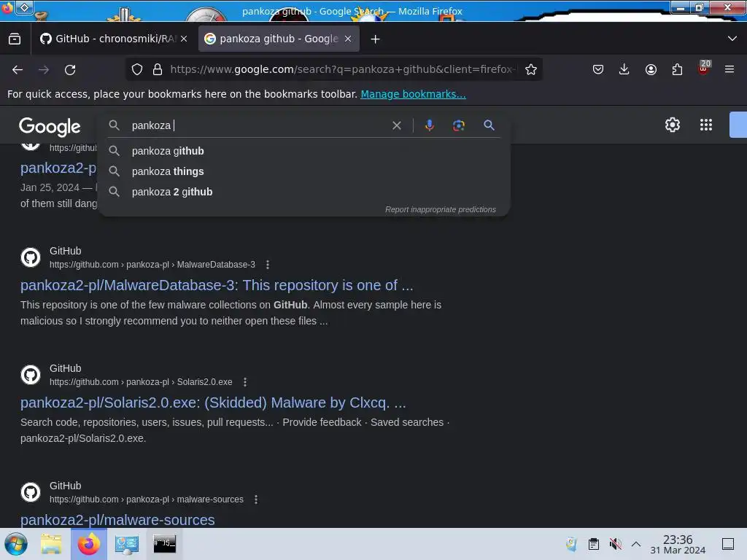This screenshot has height=560, width=747.
Task: Open Google quick settings gear
Action: click(x=672, y=125)
